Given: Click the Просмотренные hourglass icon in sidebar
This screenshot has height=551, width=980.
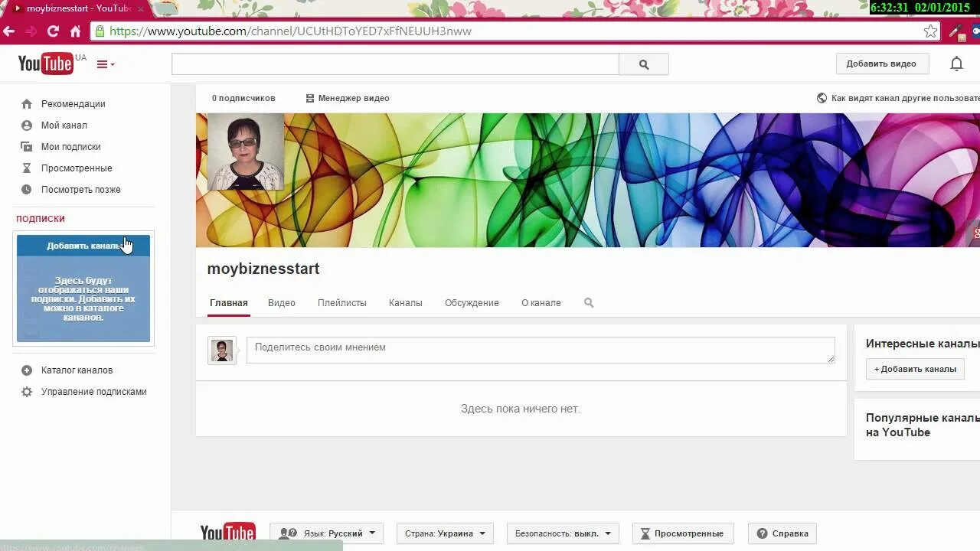Looking at the screenshot, I should coord(27,168).
